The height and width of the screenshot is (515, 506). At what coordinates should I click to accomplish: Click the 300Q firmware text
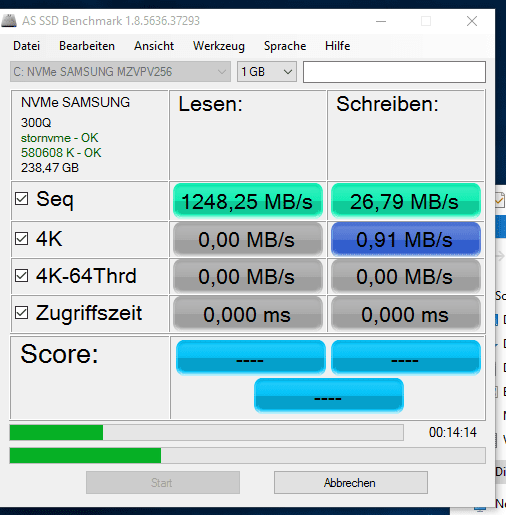click(x=36, y=123)
